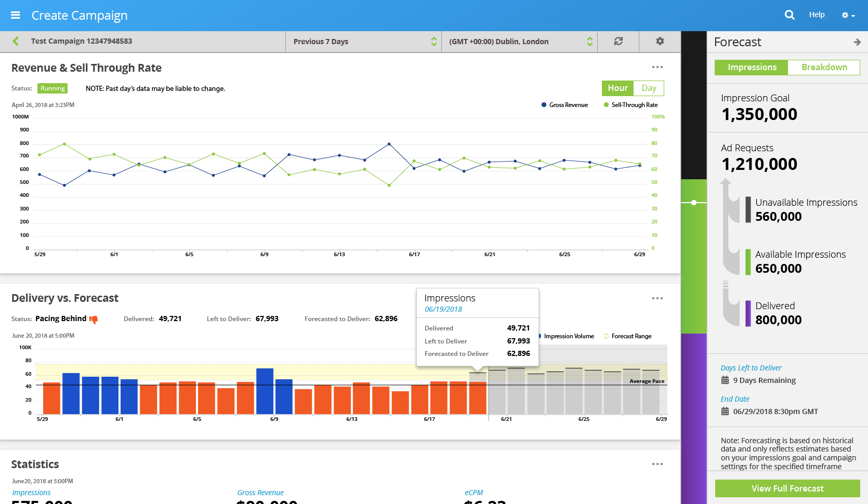
Task: Switch chart to Day view
Action: tap(648, 88)
